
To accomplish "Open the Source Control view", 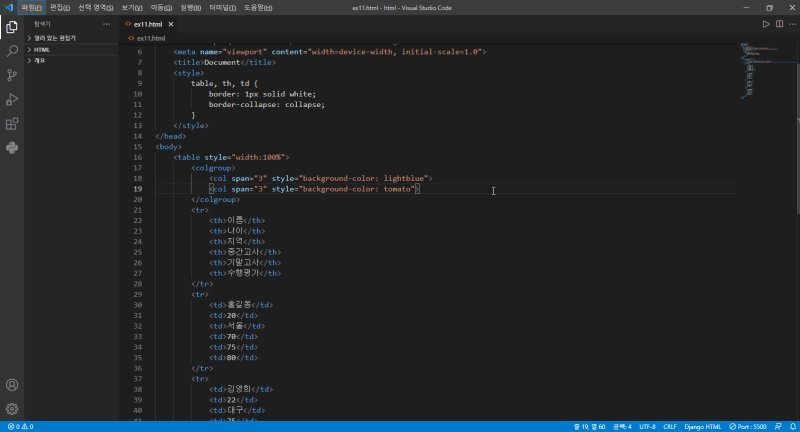I will click(x=12, y=75).
